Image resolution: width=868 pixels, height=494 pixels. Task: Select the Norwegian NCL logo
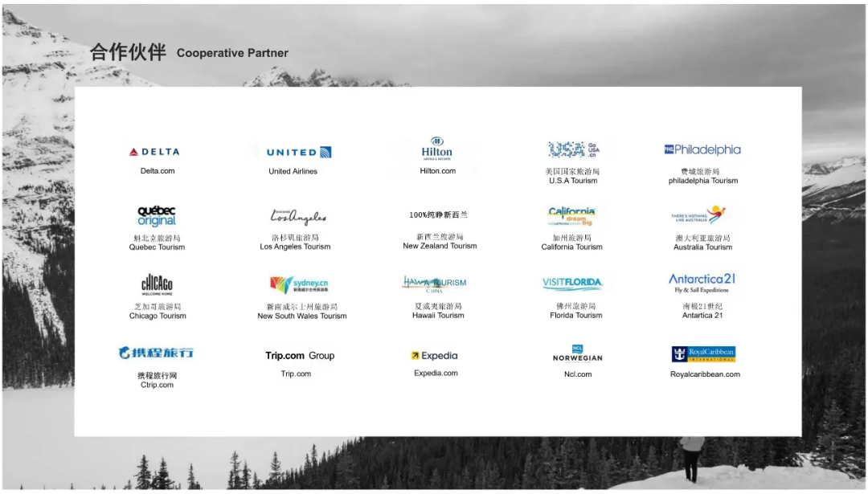pos(577,354)
